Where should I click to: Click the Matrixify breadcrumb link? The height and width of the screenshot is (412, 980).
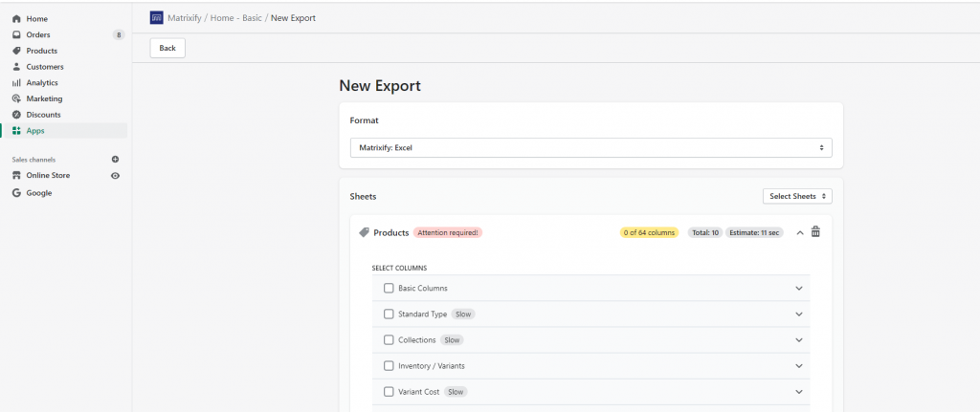(185, 18)
